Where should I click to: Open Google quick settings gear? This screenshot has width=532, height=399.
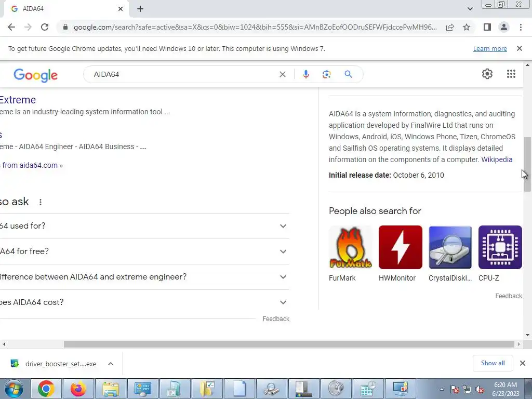[x=487, y=74]
